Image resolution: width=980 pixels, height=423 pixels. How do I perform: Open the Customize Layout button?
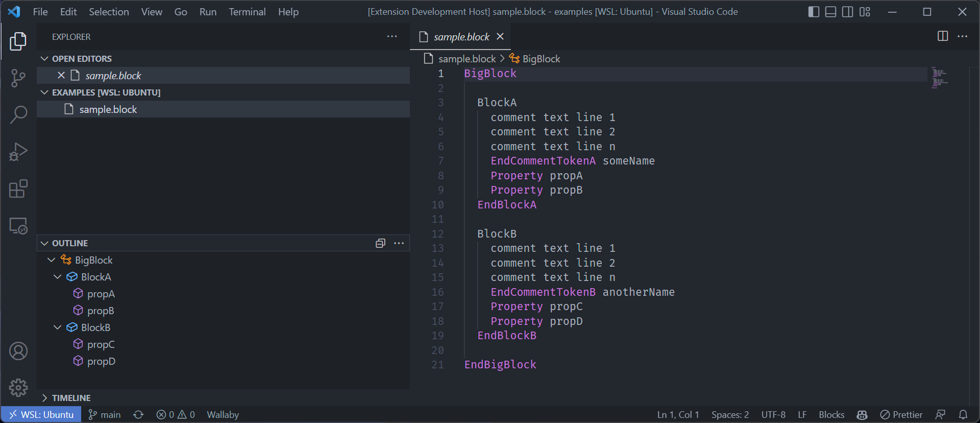point(865,12)
